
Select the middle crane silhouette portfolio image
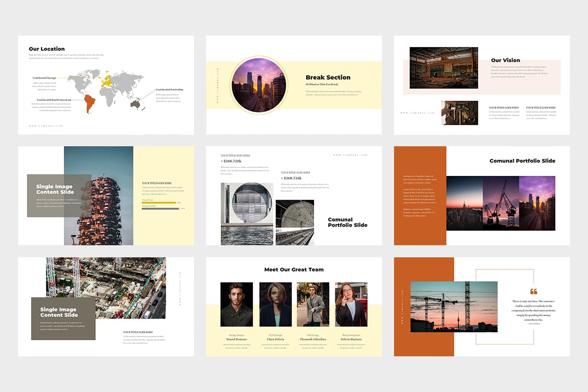tap(501, 203)
